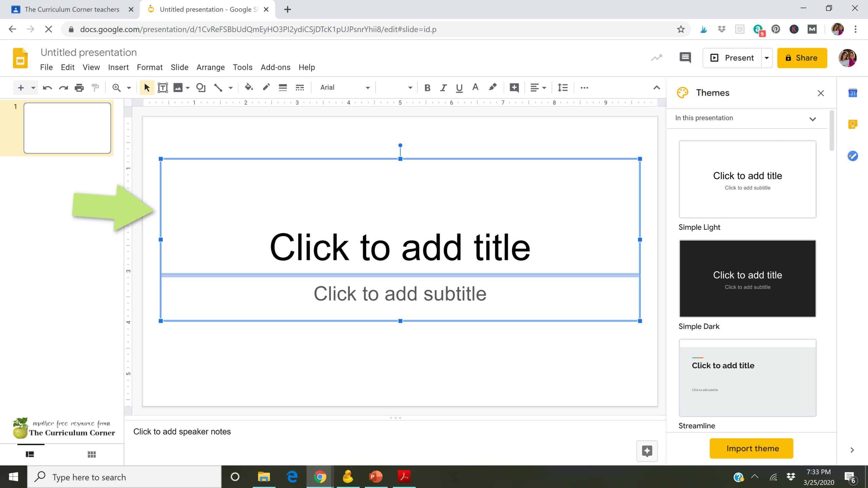Click the Underline formatting icon
The image size is (868, 488).
tap(458, 87)
